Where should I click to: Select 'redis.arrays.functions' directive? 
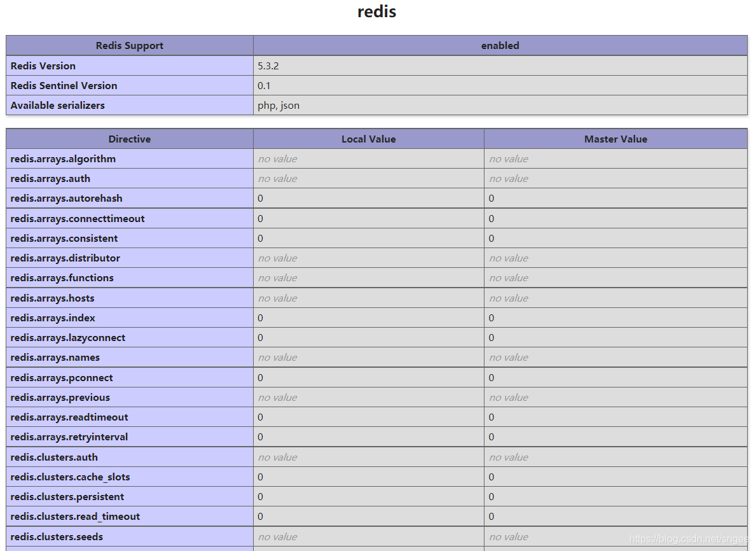click(x=62, y=278)
